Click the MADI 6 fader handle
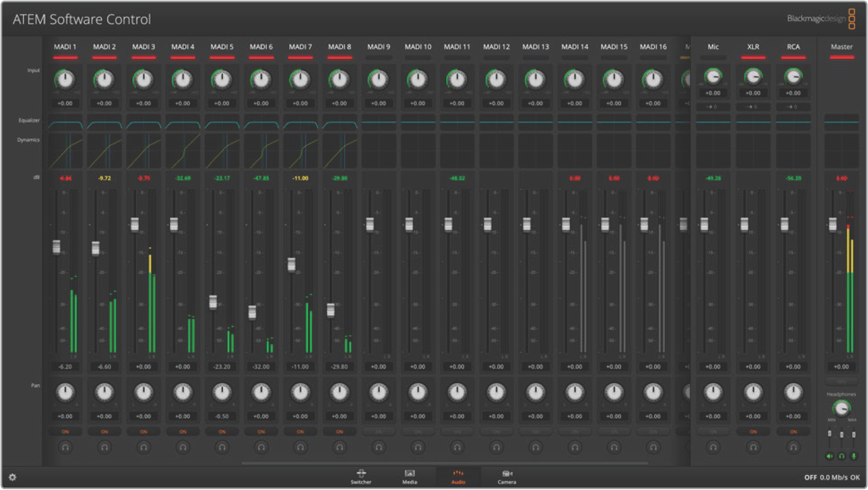 (x=252, y=312)
